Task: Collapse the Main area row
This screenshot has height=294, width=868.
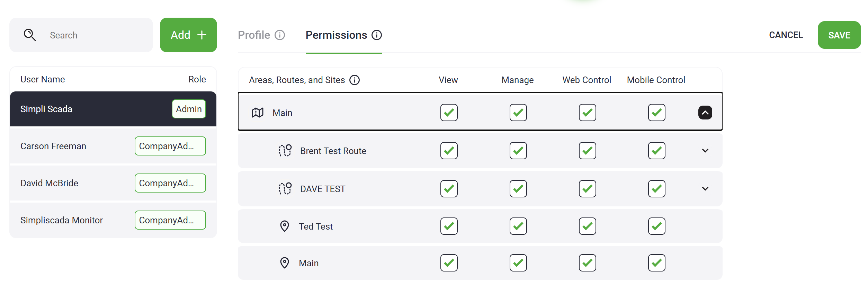Action: tap(705, 113)
